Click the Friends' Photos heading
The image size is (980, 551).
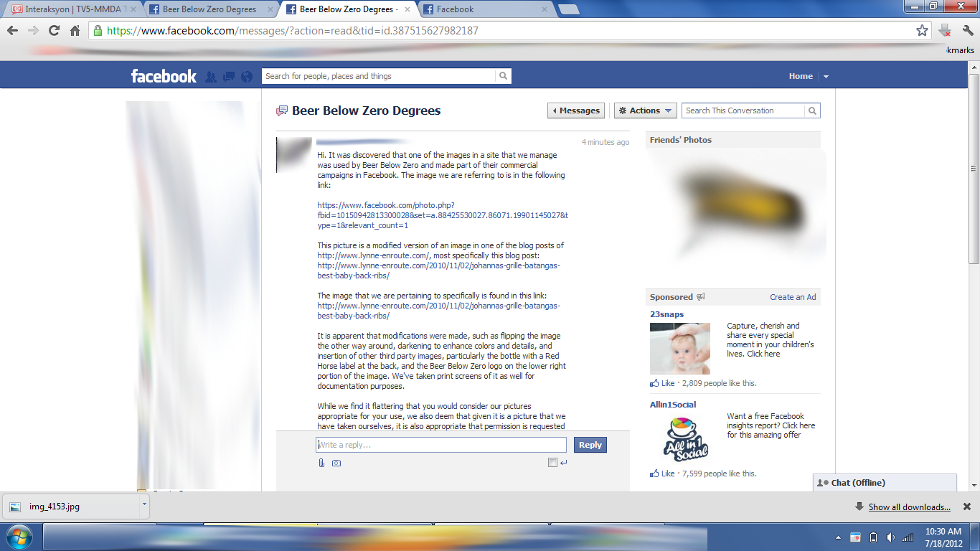681,140
